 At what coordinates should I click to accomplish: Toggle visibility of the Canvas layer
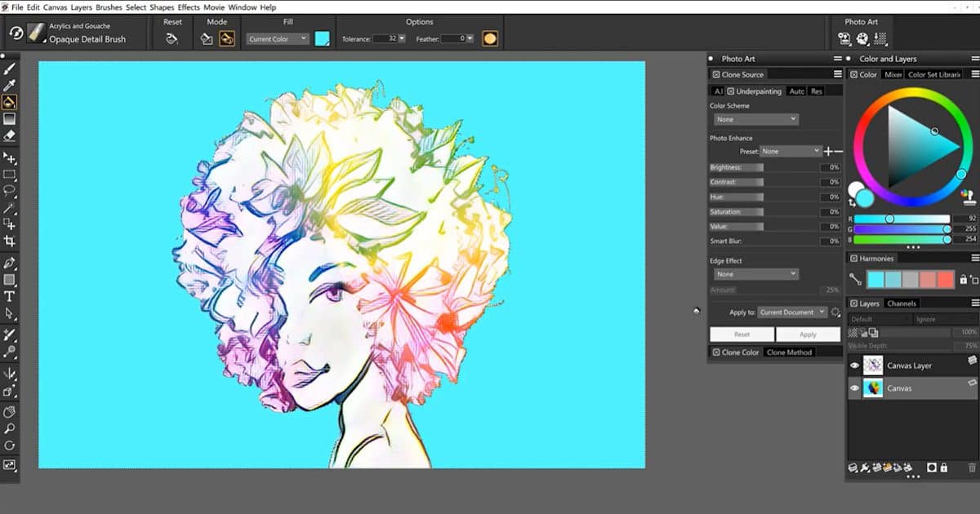pyautogui.click(x=854, y=387)
